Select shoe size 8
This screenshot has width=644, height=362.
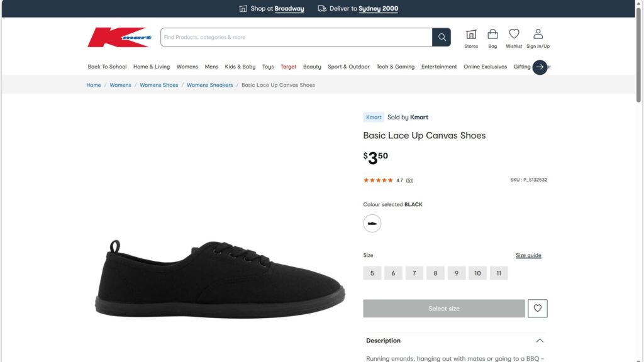coord(435,273)
